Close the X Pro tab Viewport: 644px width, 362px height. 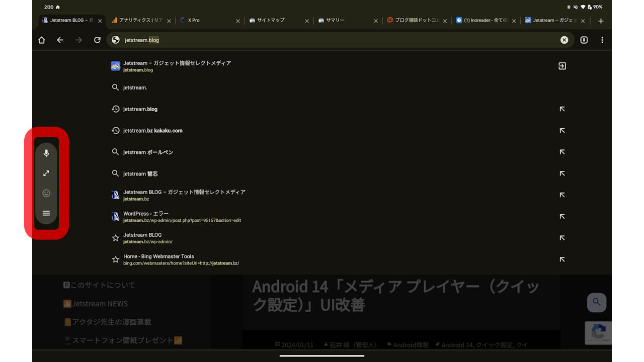click(238, 21)
